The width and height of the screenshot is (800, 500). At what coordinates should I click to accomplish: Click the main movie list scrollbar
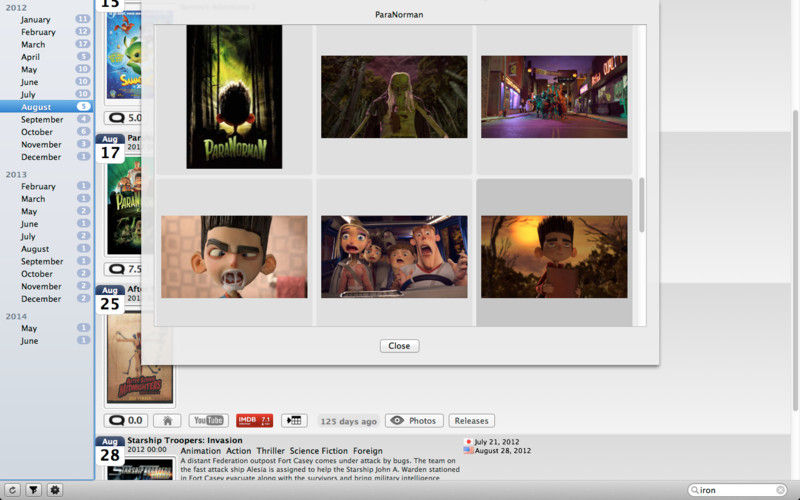(795, 260)
